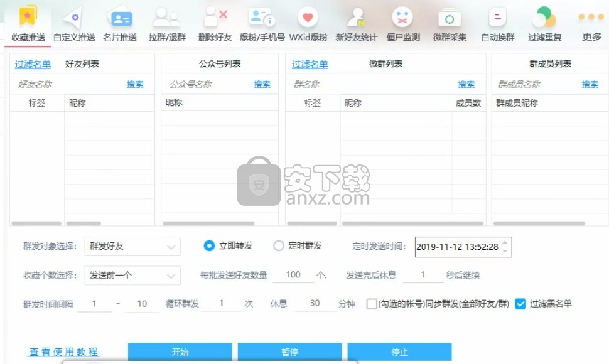Click the 每批发送好友数量 field showing 100
The image size is (609, 364).
point(293,275)
